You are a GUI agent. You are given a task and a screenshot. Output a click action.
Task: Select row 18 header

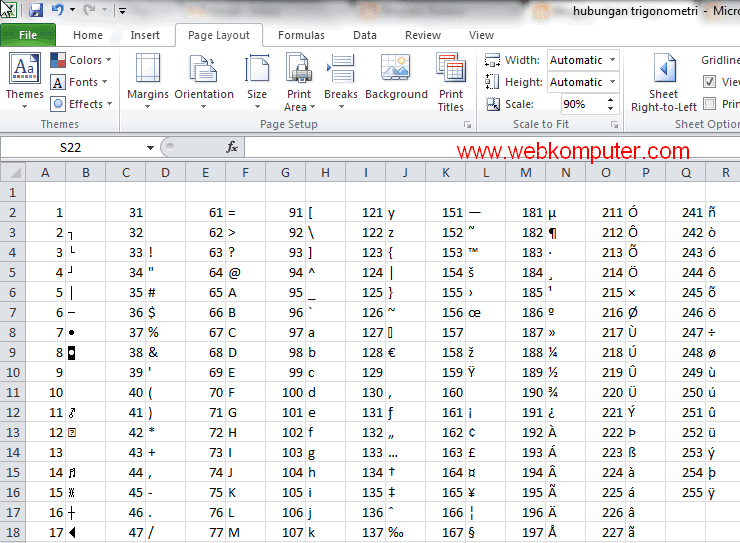13,533
